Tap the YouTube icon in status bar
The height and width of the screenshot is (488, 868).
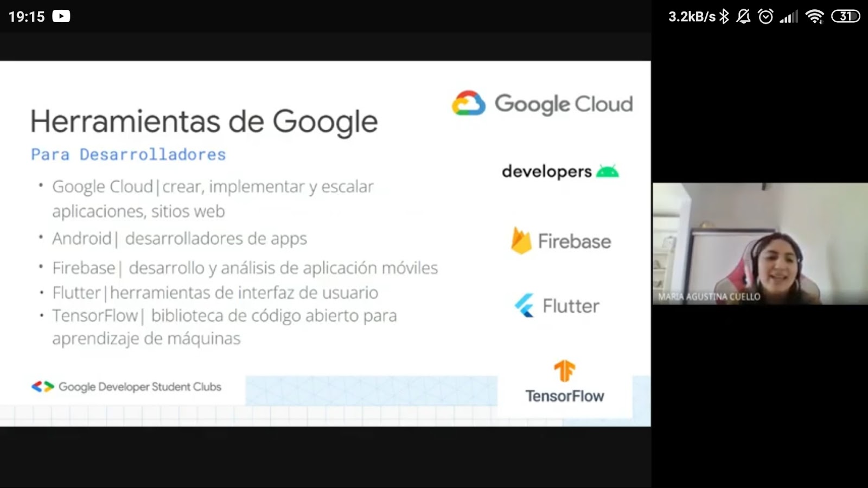click(61, 16)
